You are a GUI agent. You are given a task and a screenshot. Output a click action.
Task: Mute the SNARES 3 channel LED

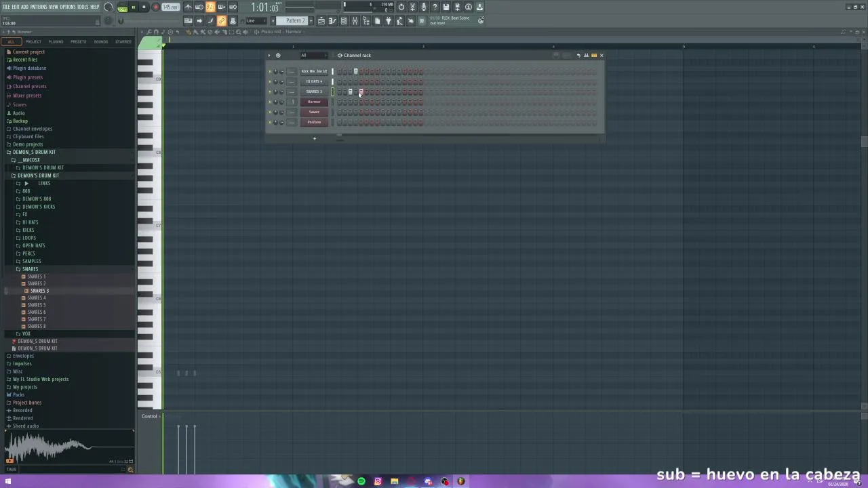pos(269,91)
